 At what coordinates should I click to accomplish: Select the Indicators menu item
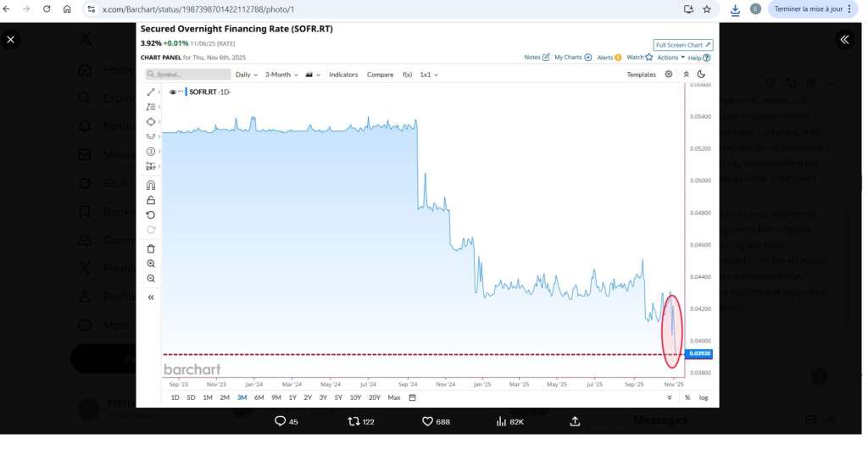343,75
